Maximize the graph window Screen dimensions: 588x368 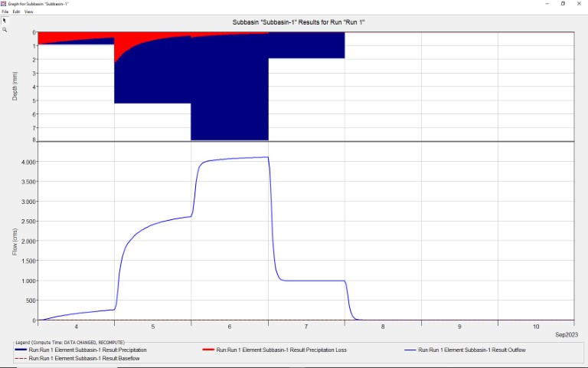tap(563, 4)
